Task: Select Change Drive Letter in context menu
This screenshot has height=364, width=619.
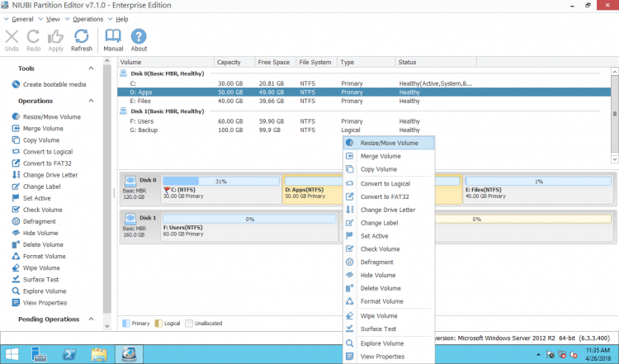Action: (389, 210)
